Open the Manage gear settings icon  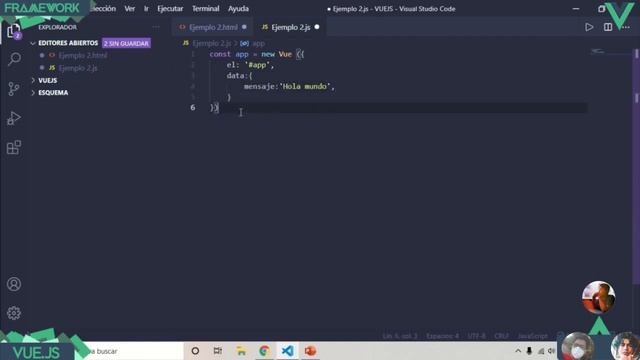[x=14, y=313]
